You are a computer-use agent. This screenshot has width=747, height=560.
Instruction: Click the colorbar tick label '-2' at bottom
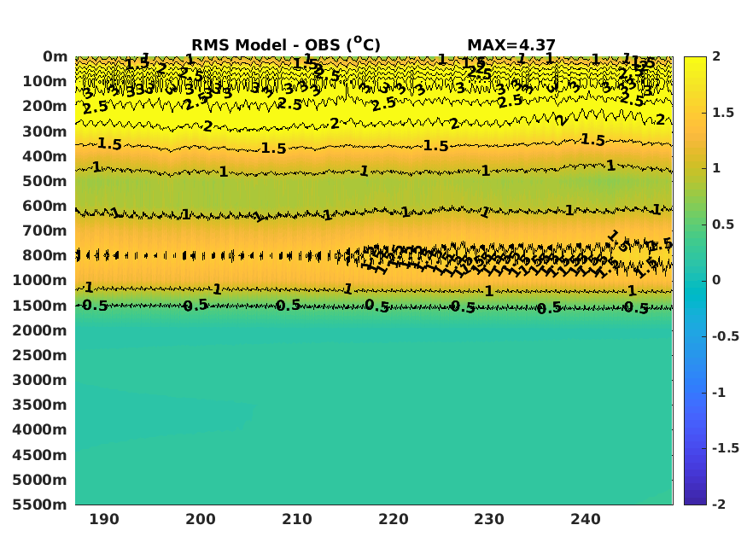[719, 505]
